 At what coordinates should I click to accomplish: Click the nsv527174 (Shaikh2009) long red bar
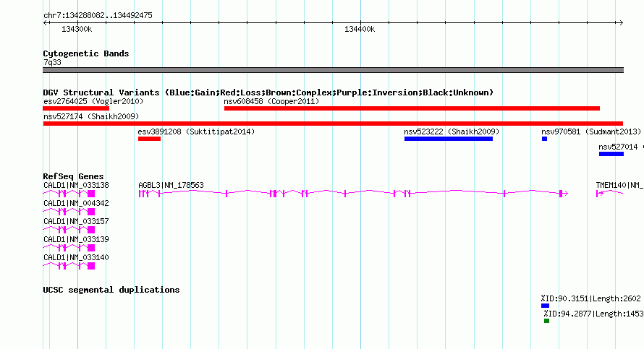coord(333,124)
